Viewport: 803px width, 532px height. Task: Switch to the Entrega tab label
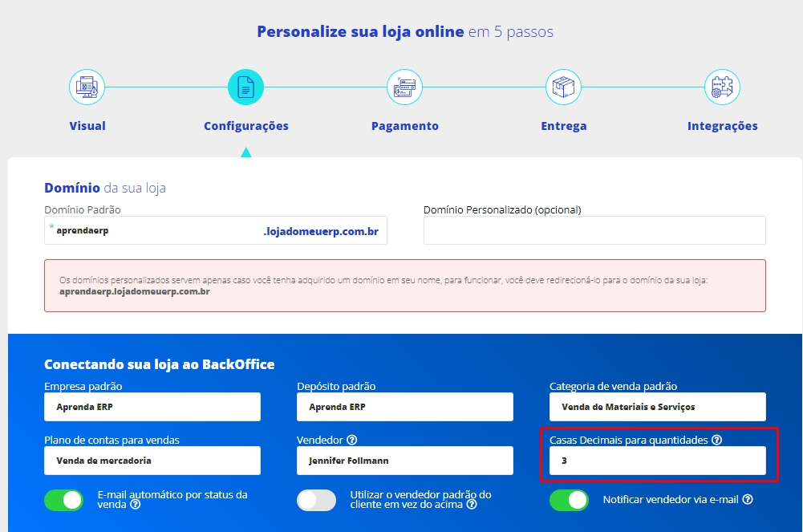563,126
